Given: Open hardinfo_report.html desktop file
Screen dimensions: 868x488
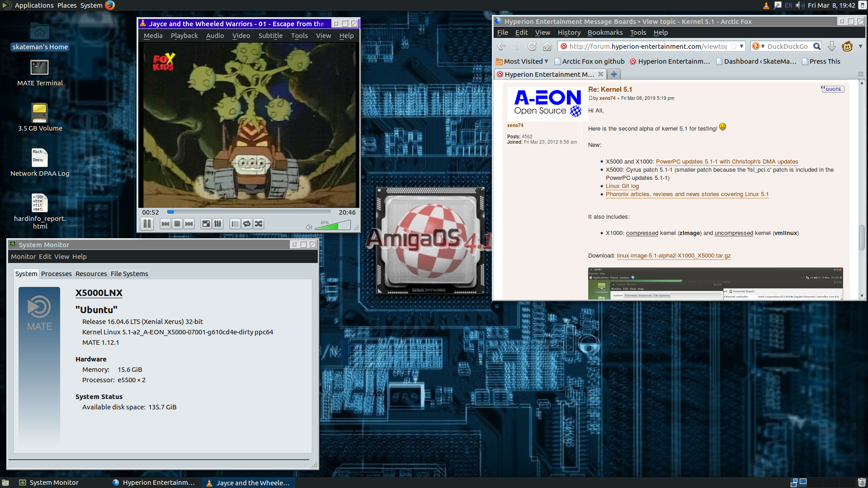Looking at the screenshot, I should (x=40, y=211).
